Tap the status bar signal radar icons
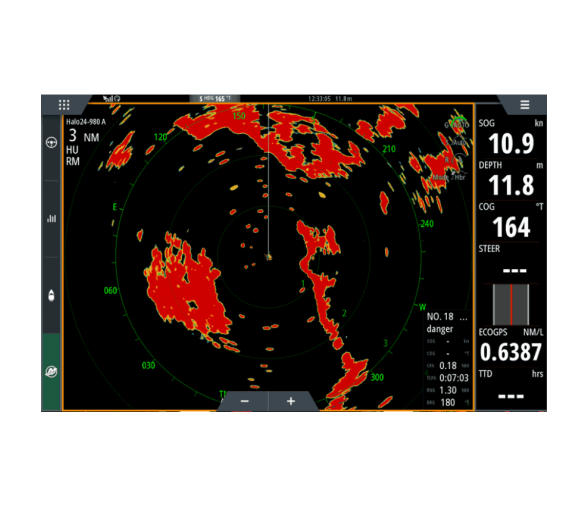The image size is (588, 506). tap(112, 99)
